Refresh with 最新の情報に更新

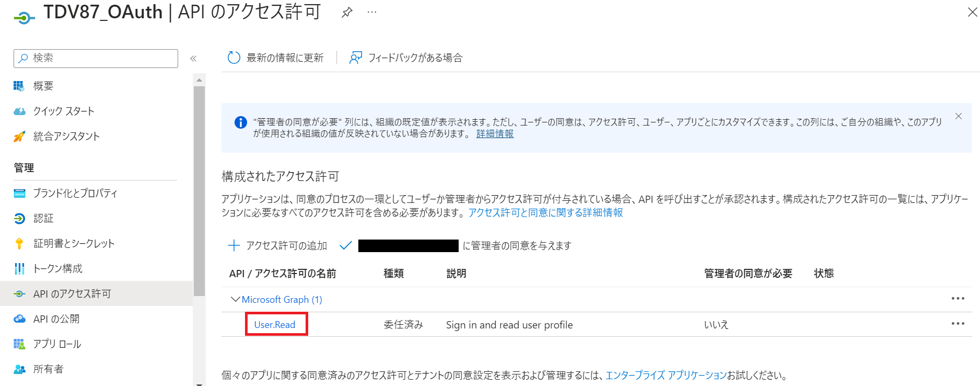276,58
